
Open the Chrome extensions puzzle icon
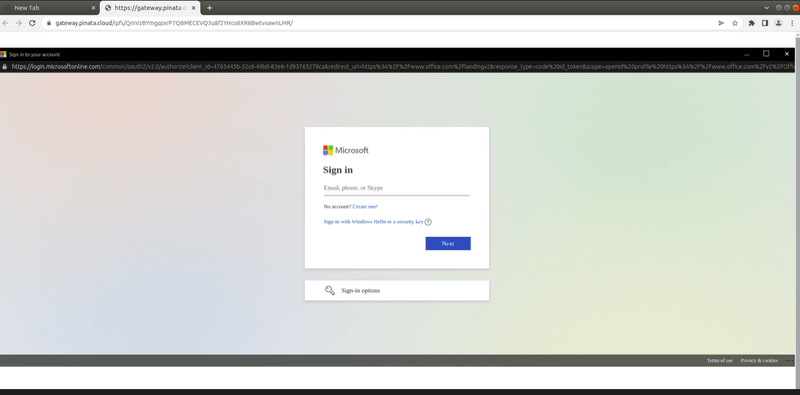pyautogui.click(x=752, y=23)
